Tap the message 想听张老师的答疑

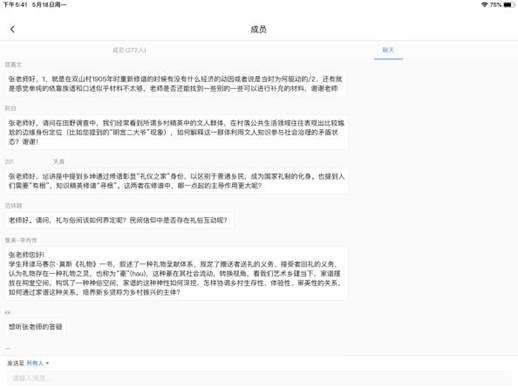[x=35, y=327]
